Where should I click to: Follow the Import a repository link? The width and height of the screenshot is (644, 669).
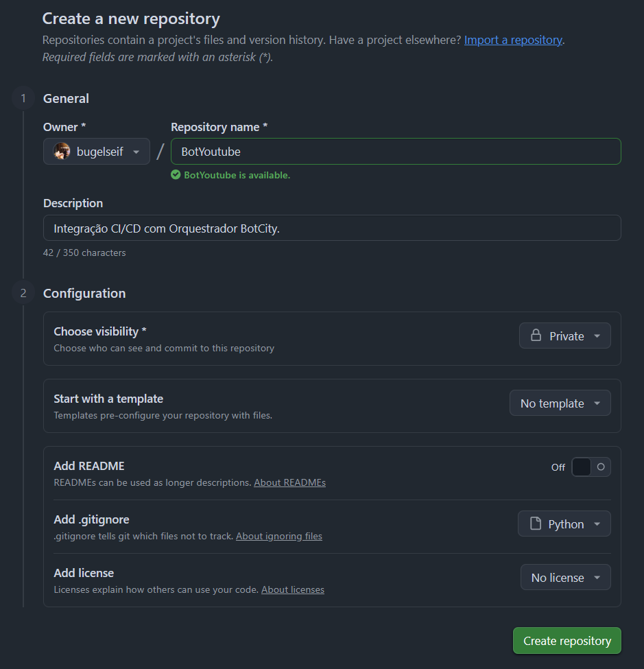(513, 40)
